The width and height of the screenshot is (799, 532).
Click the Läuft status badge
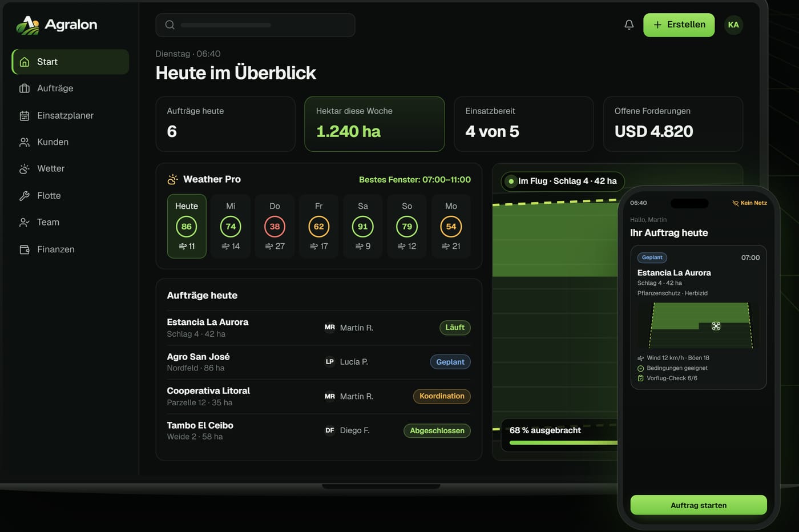[x=455, y=327]
